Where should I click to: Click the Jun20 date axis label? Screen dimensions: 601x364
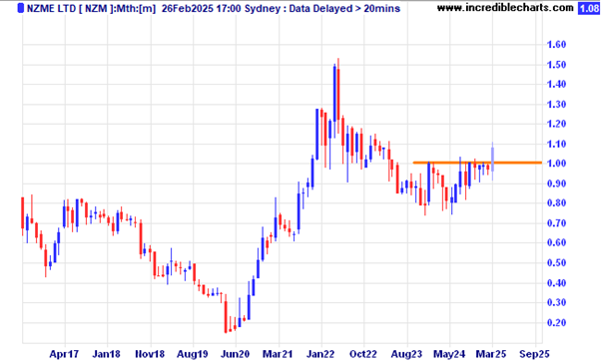coord(236,354)
